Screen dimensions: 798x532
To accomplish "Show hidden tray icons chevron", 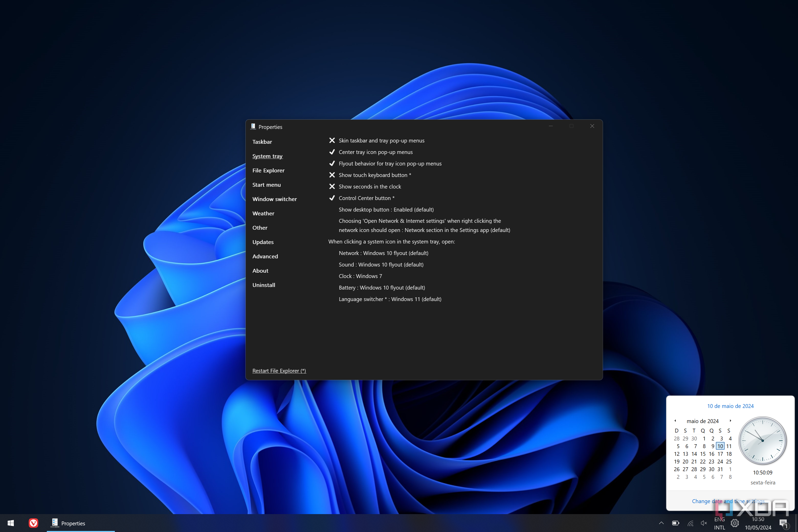I will [661, 523].
